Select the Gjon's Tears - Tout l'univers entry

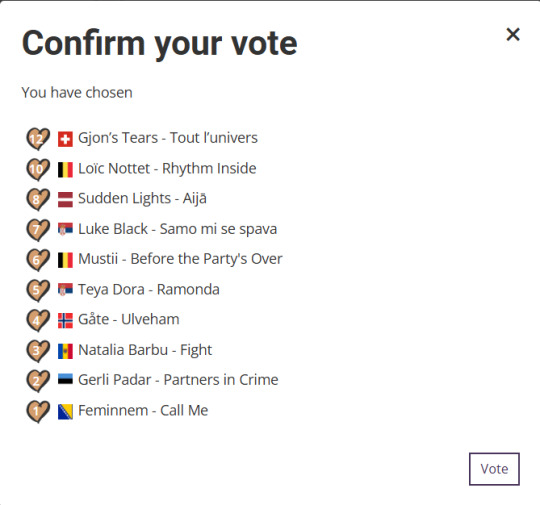point(168,138)
